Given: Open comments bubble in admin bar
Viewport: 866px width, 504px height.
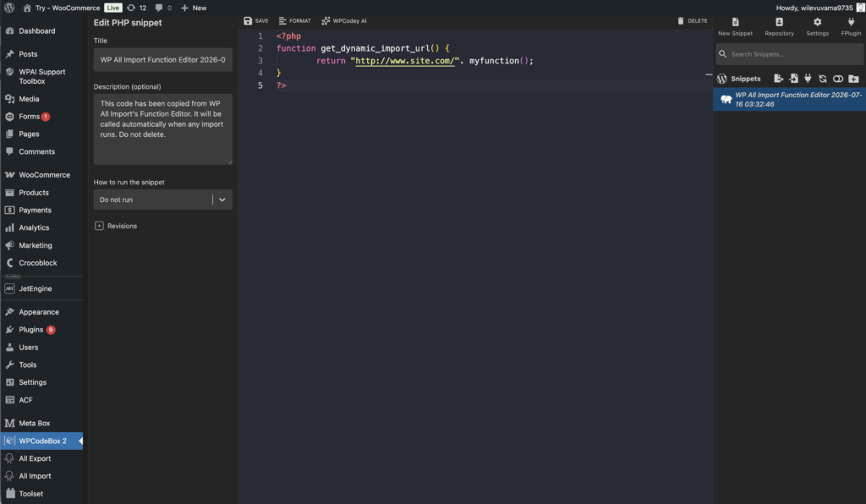Looking at the screenshot, I should point(163,8).
